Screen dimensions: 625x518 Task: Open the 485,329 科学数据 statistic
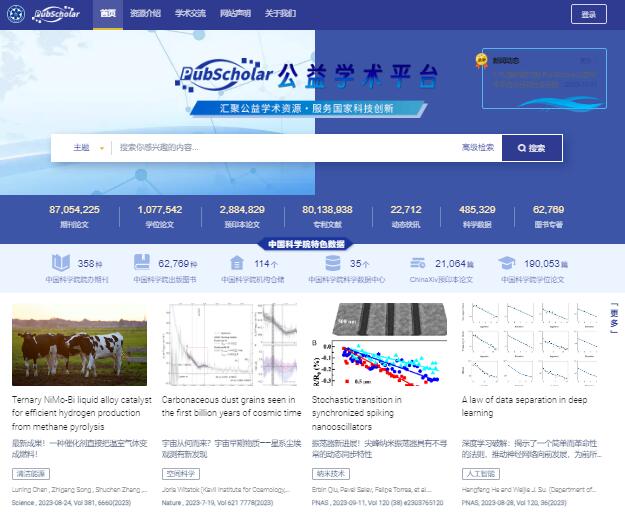tap(477, 216)
